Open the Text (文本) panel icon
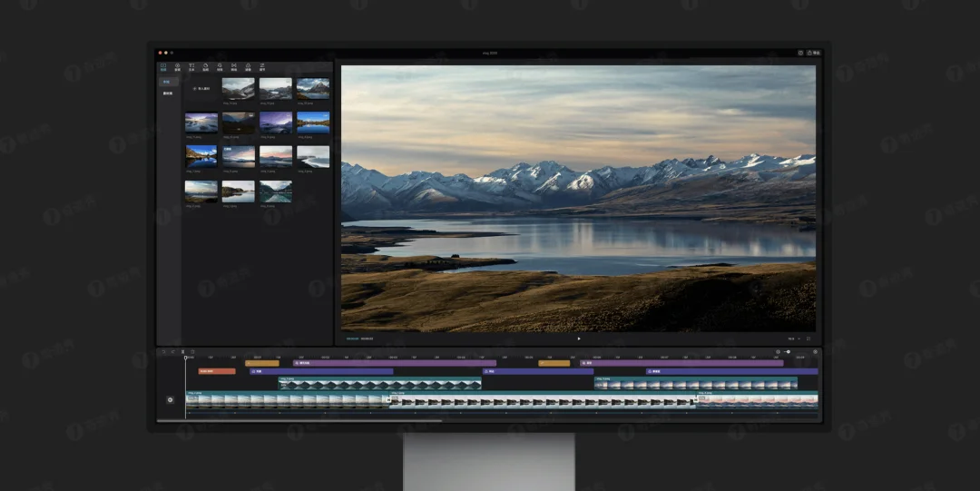Screen dimensions: 980x491 tap(191, 67)
